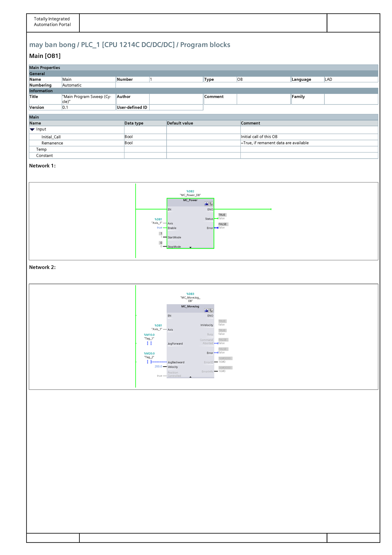392x555 pixels.
Task: Click the Constant row
Action: (204, 156)
